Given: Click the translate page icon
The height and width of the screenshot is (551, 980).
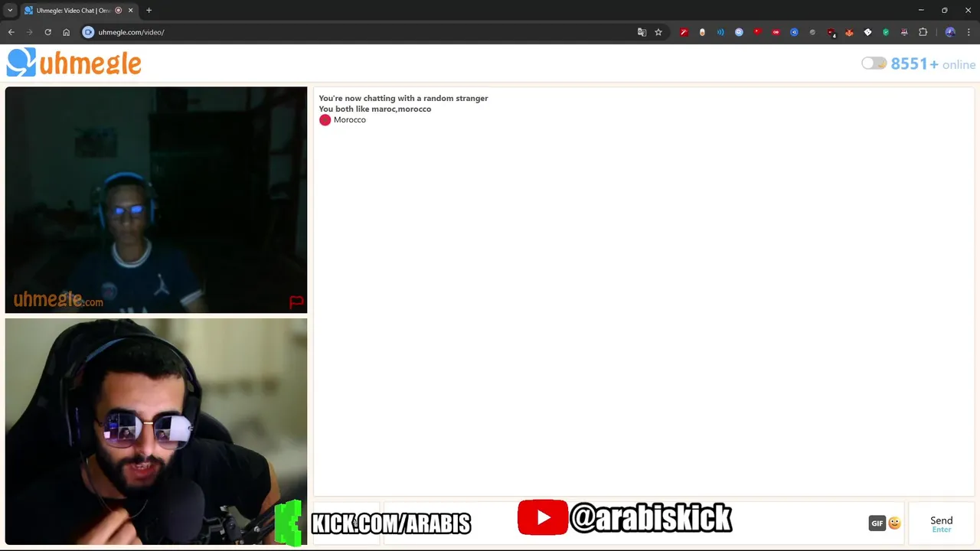Looking at the screenshot, I should click(x=642, y=32).
